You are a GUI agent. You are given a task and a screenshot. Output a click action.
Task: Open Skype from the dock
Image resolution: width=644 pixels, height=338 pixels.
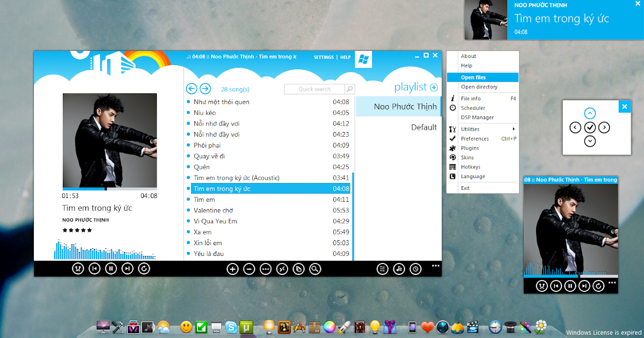(x=231, y=327)
